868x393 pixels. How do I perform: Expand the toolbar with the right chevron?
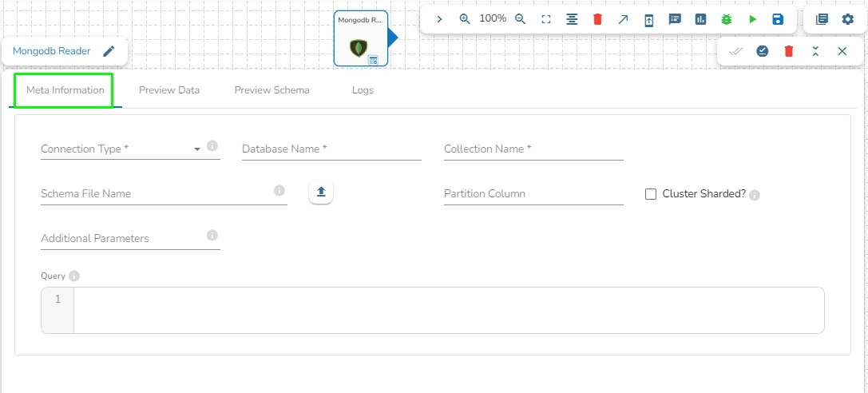click(x=439, y=19)
